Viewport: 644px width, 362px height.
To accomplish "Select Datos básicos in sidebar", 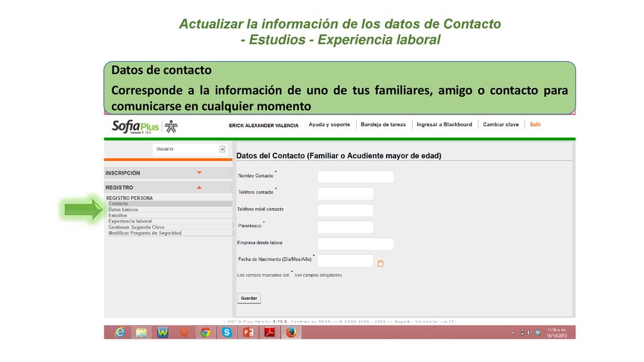I will pos(123,210).
